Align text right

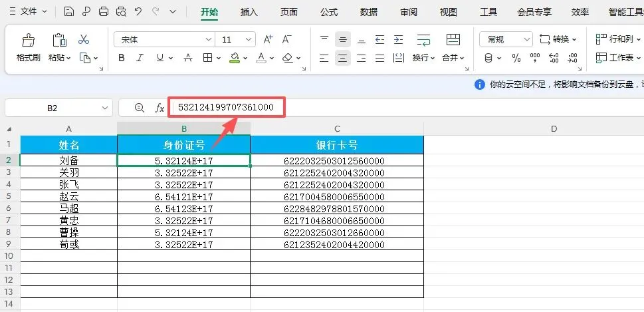click(362, 58)
